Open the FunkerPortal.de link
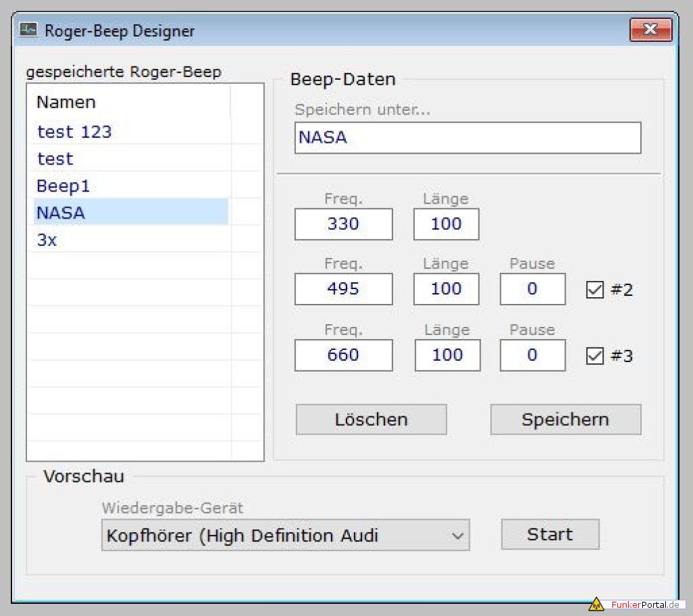The height and width of the screenshot is (616, 693). (645, 604)
